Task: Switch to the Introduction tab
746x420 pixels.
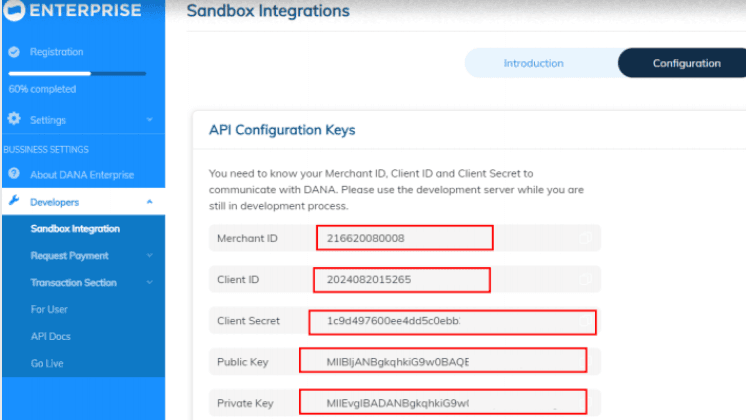Action: [533, 63]
